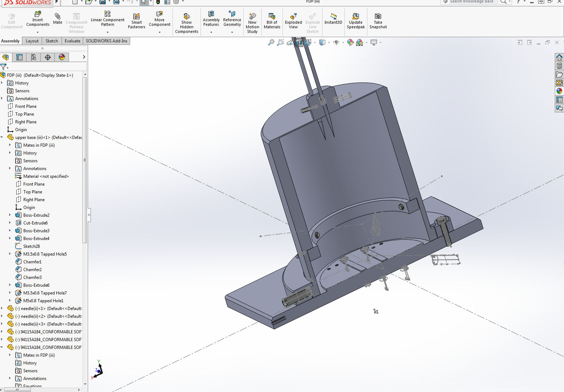Image resolution: width=564 pixels, height=392 pixels.
Task: Launch Bill of Materials
Action: pos(272,21)
